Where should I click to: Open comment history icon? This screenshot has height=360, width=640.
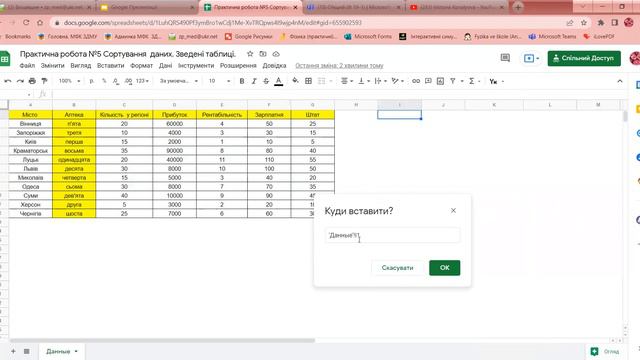(x=505, y=58)
